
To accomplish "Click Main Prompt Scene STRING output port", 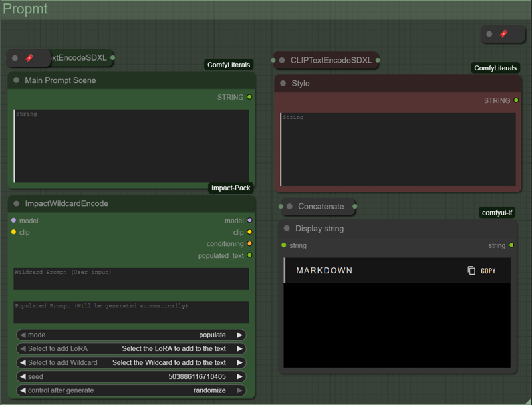I will point(249,97).
